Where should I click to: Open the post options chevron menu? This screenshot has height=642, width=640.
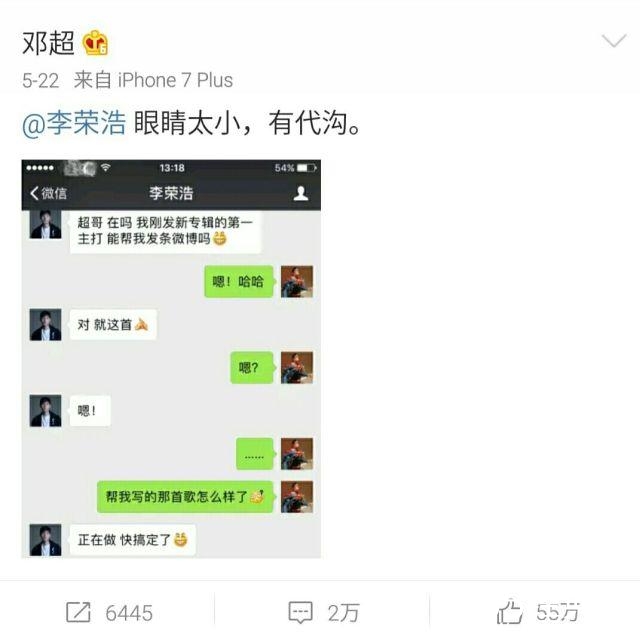point(614,41)
